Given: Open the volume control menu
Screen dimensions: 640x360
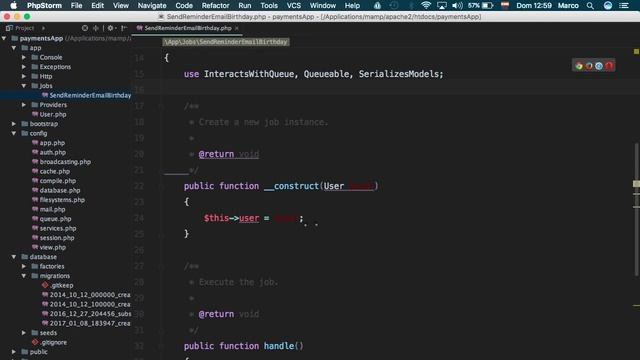Looking at the screenshot, I should point(457,5).
